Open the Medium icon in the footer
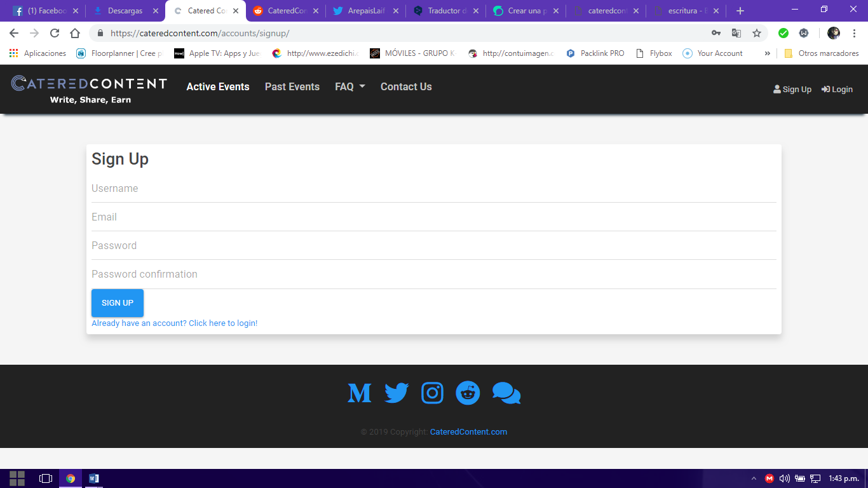The height and width of the screenshot is (488, 868). (359, 393)
